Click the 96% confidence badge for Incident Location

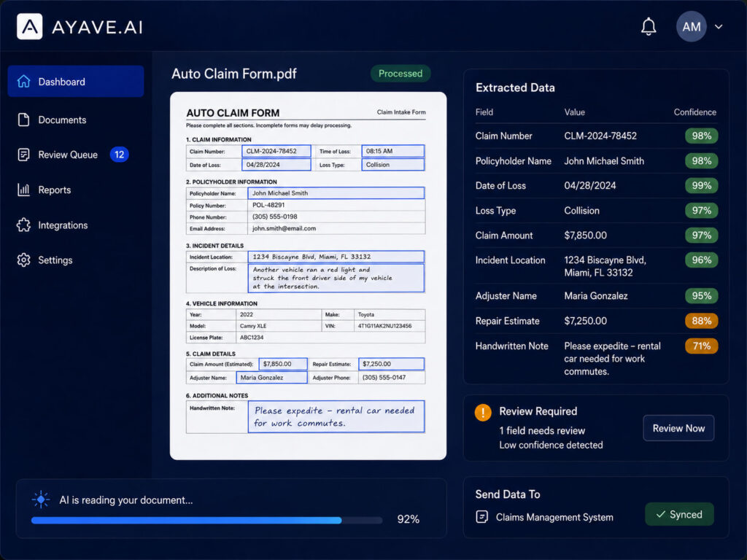coord(701,260)
